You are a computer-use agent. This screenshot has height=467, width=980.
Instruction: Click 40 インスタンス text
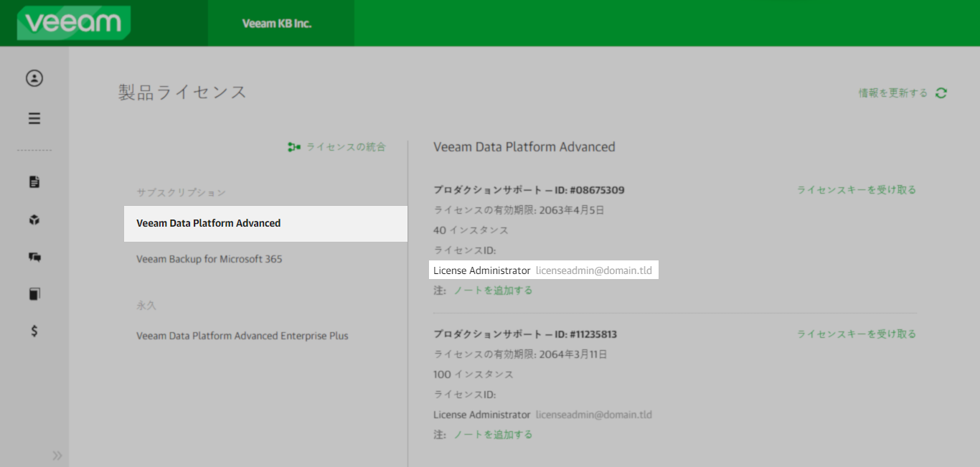point(471,230)
